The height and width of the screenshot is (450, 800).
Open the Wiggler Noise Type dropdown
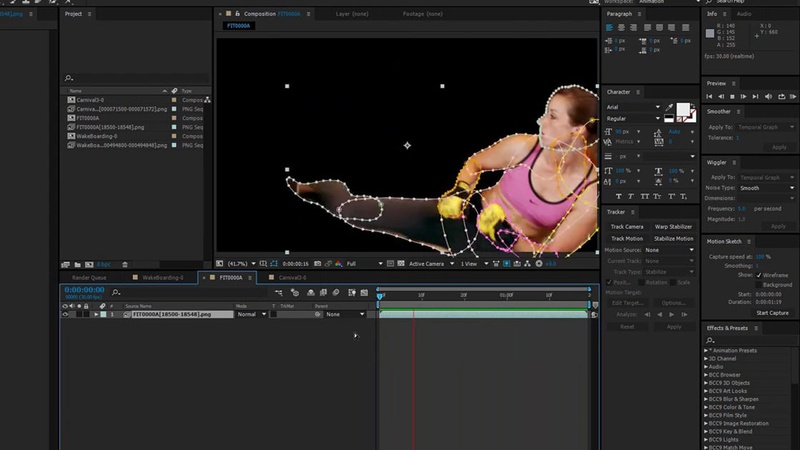[765, 188]
